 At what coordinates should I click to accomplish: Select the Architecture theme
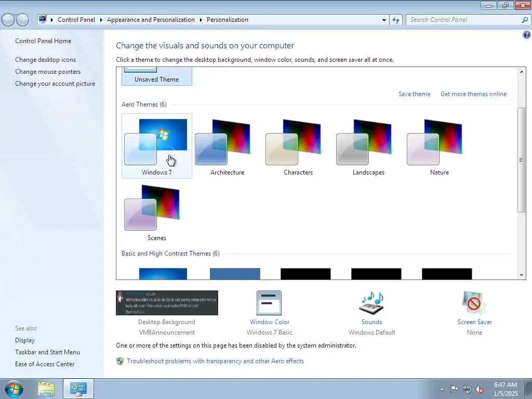[x=227, y=146]
